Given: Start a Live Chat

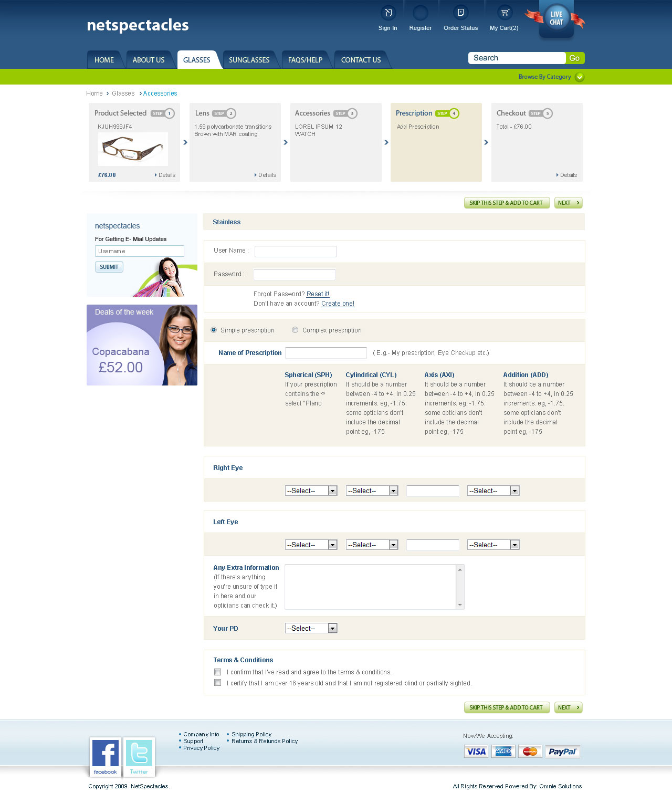Looking at the screenshot, I should (x=556, y=18).
